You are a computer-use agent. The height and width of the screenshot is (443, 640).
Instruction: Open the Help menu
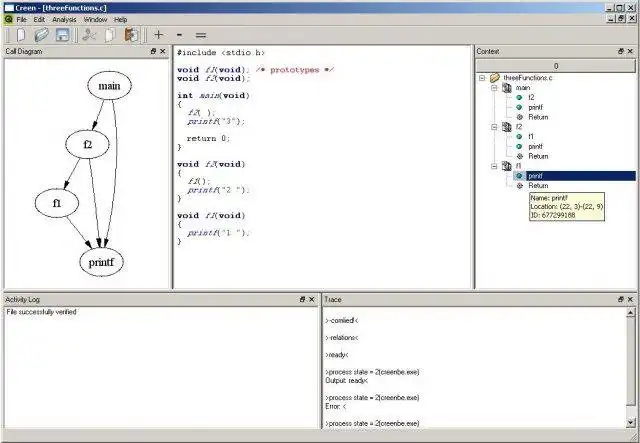coord(120,20)
